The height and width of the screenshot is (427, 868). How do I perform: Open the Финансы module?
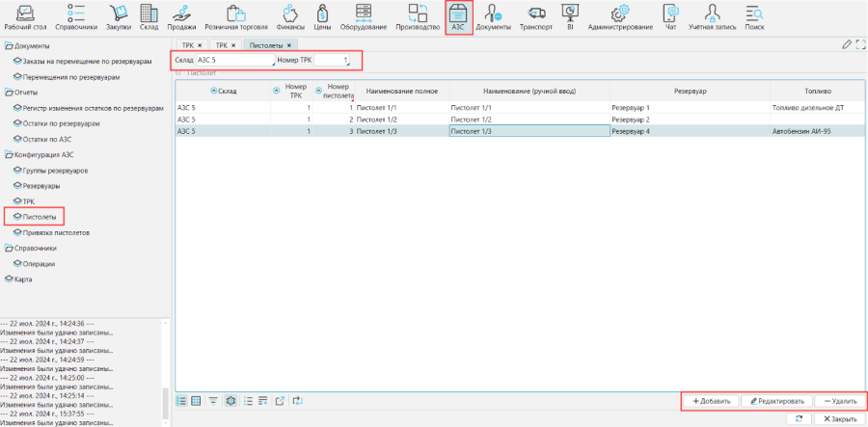(290, 17)
